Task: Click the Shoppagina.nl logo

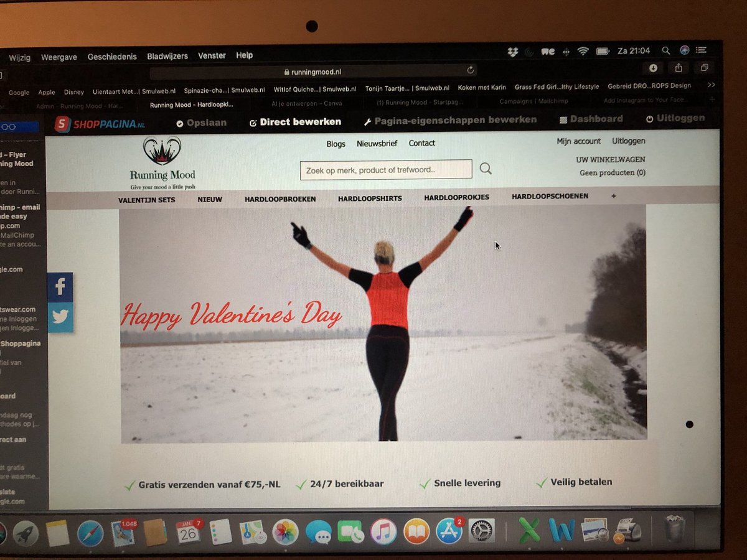Action: 101,124
